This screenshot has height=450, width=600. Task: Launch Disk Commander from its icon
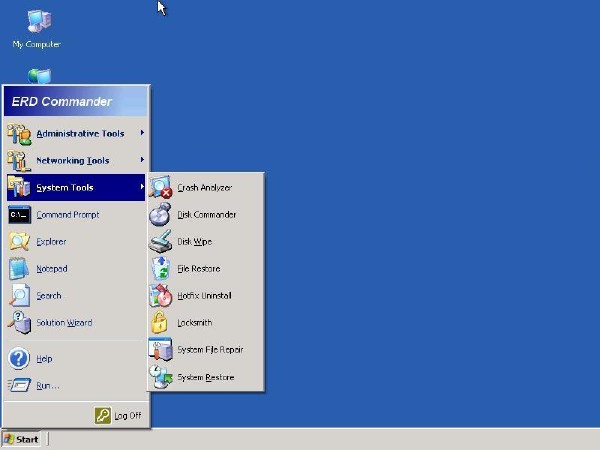pyautogui.click(x=160, y=214)
